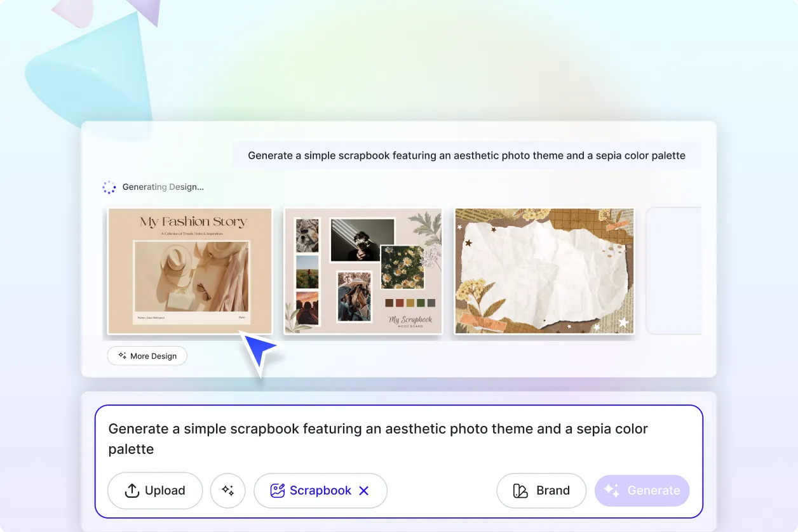The width and height of the screenshot is (798, 532).
Task: Select the My Fashion Story design
Action: point(189,271)
